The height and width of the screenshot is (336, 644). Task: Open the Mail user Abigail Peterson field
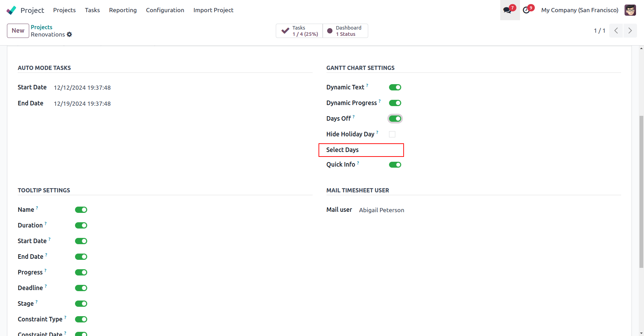[381, 210]
